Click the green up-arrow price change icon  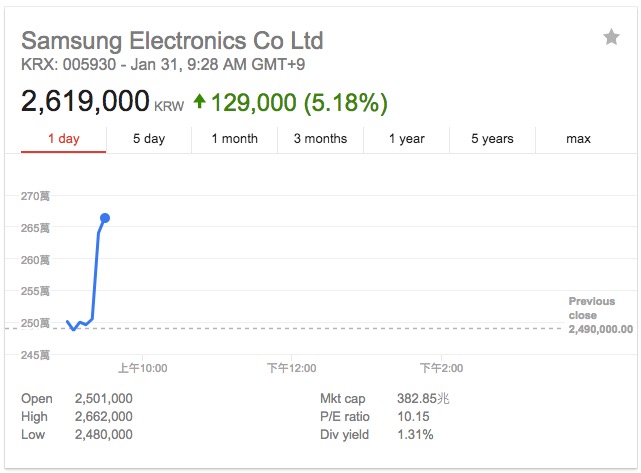(x=200, y=102)
